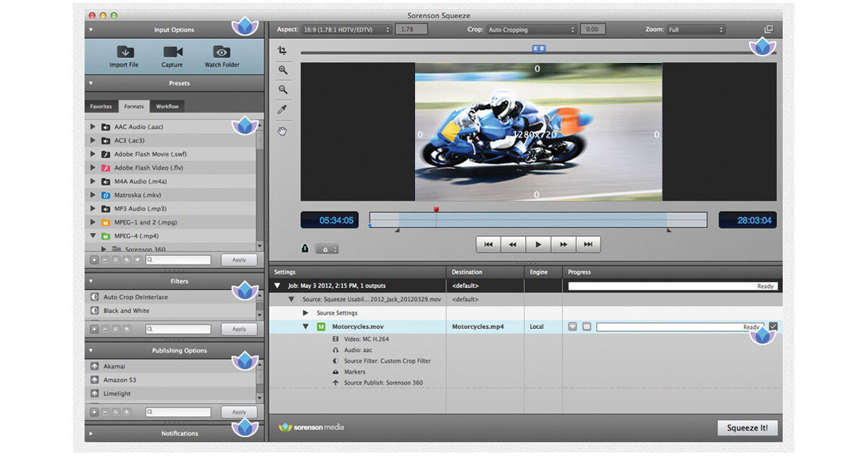868x456 pixels.
Task: Select the Zoom Out magnifier tool
Action: point(283,90)
